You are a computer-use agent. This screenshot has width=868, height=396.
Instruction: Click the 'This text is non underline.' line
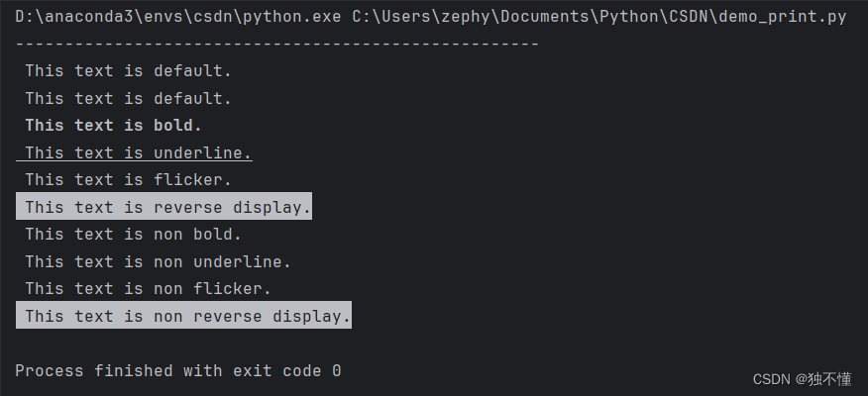click(x=158, y=261)
